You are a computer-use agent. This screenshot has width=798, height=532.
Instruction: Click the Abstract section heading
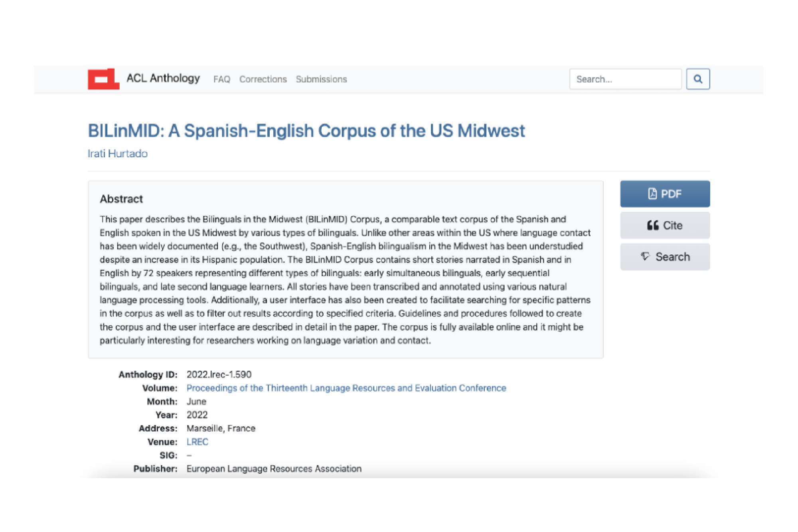(121, 199)
